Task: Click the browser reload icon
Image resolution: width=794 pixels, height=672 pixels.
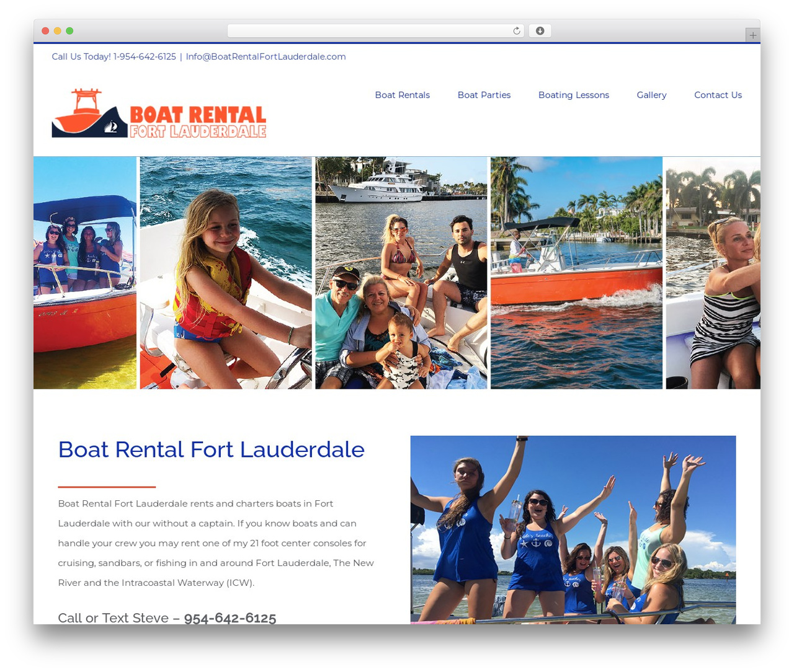Action: 516,31
